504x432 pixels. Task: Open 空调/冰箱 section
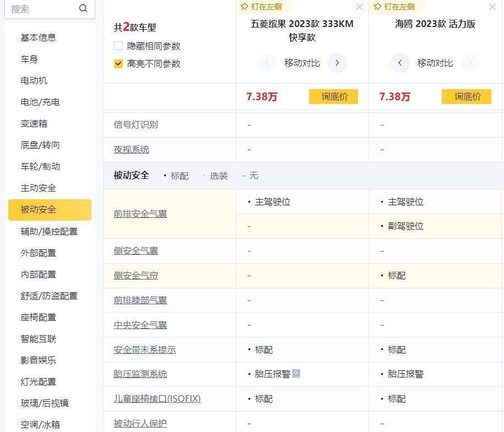pos(40,425)
